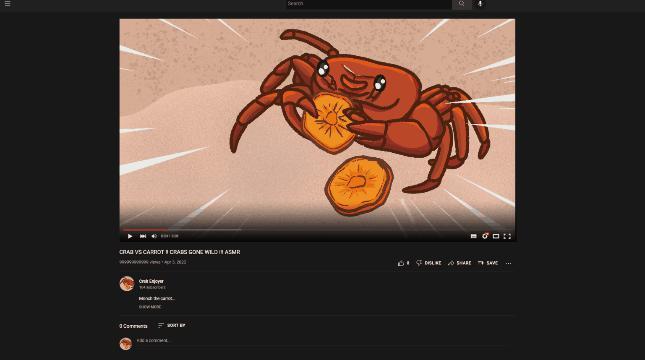Viewport: 645px width, 360px height.
Task: Like the video with thumbs up
Action: (x=403, y=263)
